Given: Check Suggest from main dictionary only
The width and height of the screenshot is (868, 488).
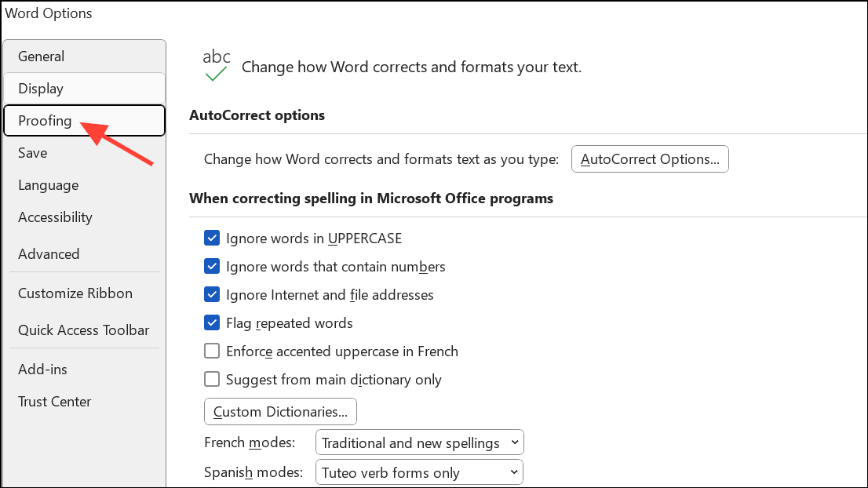Looking at the screenshot, I should pyautogui.click(x=212, y=379).
